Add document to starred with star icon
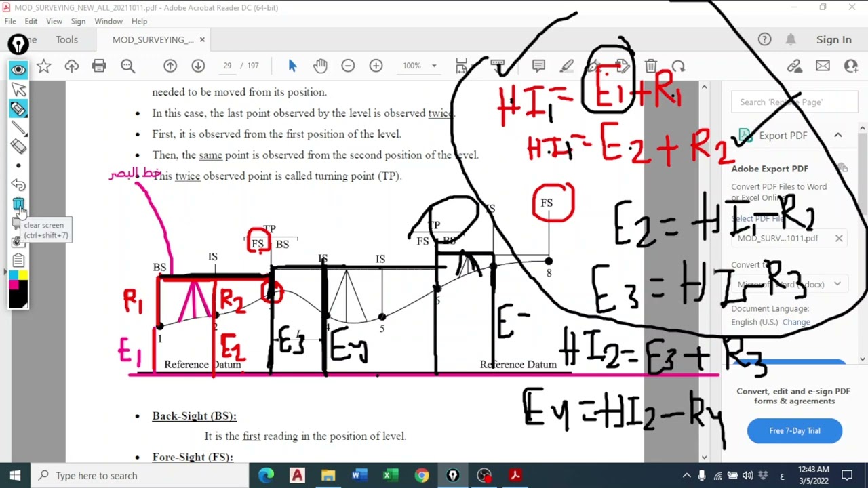Viewport: 868px width, 488px height. coord(44,66)
